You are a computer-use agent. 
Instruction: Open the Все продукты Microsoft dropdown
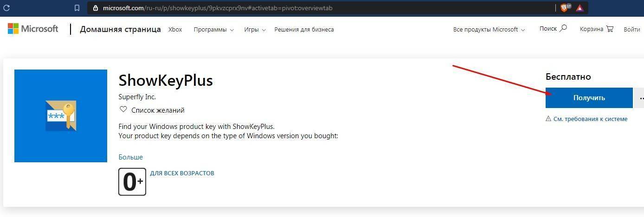coord(489,30)
